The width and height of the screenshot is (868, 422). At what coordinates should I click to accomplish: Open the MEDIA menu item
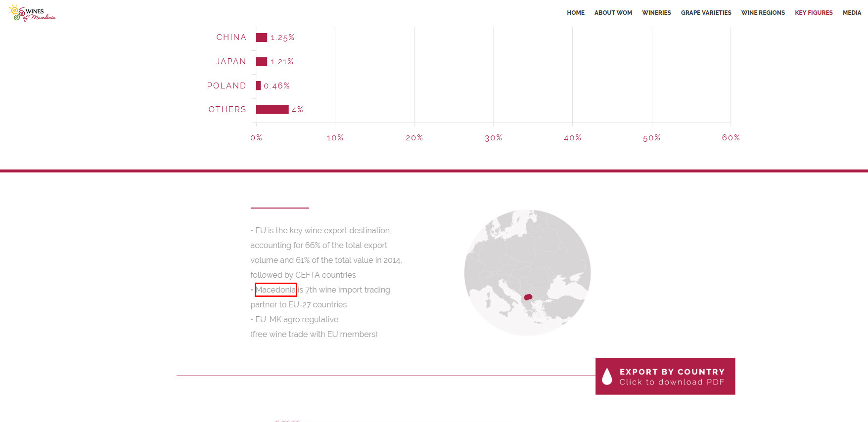(852, 13)
